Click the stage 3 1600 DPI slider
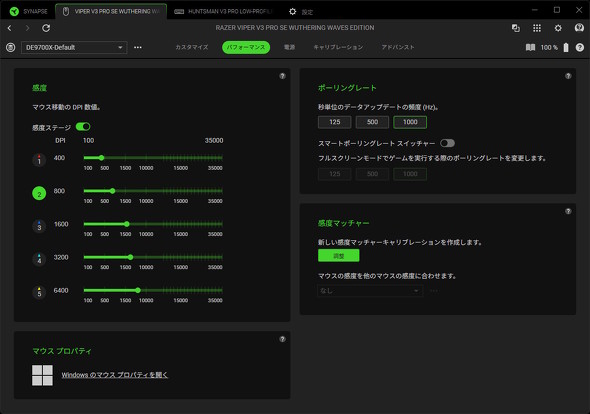Image resolution: width=590 pixels, height=414 pixels. [x=153, y=224]
